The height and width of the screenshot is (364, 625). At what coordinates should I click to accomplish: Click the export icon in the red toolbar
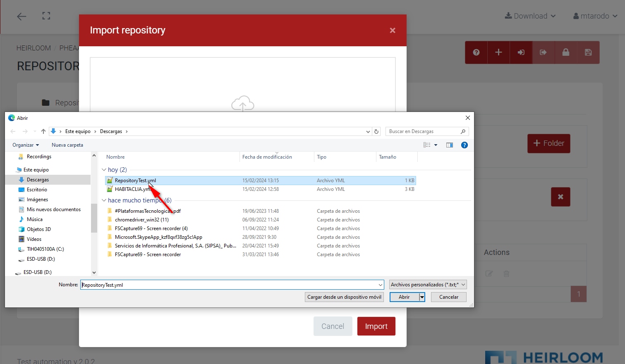(543, 52)
